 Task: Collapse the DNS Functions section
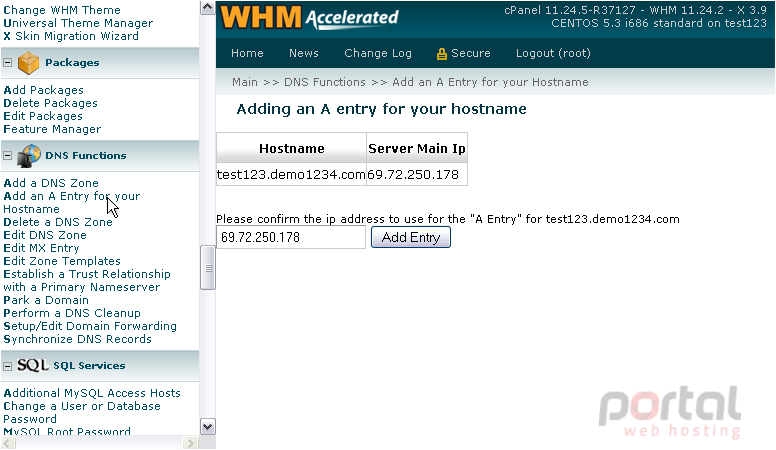point(7,155)
